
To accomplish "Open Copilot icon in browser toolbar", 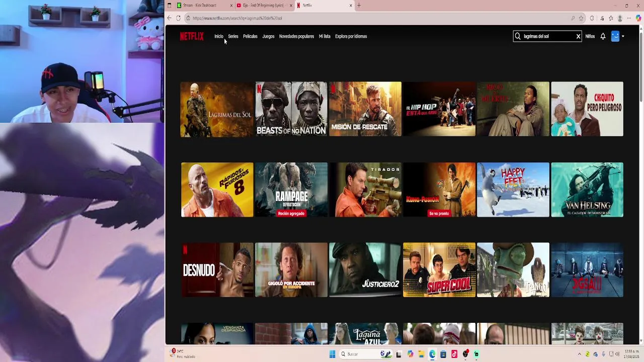I will click(638, 18).
